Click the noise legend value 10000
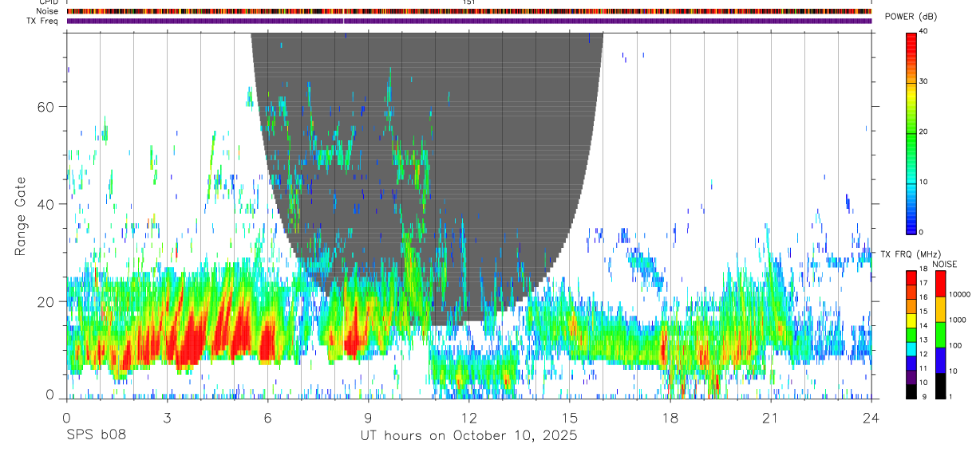The height and width of the screenshot is (452, 980). [x=959, y=295]
